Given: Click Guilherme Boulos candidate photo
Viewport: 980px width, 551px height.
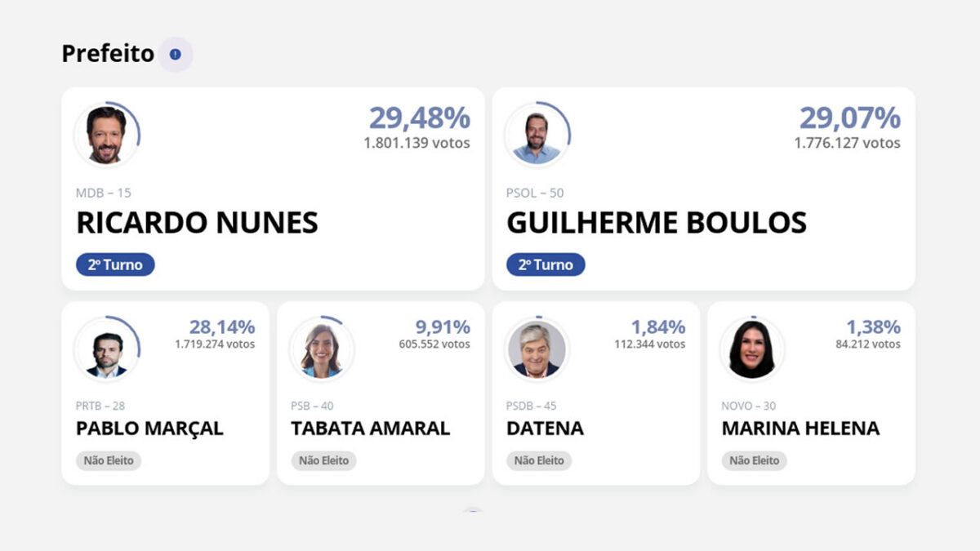Looking at the screenshot, I should click(539, 135).
